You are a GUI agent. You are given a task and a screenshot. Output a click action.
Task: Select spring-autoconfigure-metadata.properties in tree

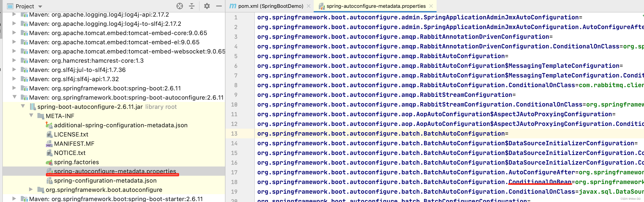(115, 171)
